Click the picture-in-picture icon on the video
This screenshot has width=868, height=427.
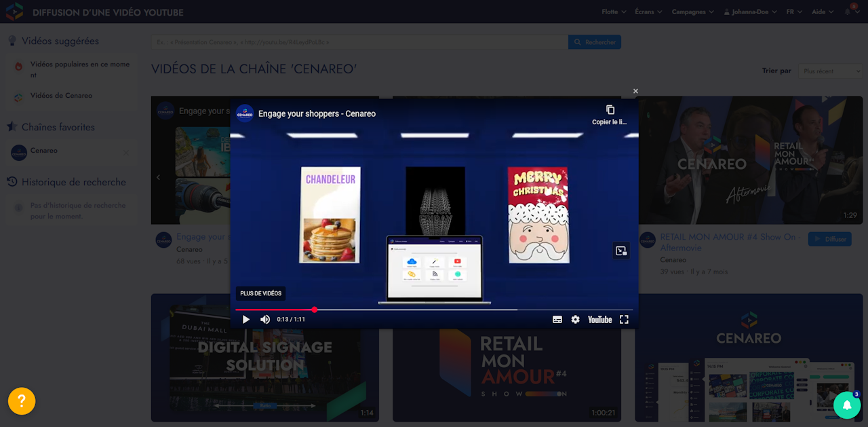point(621,250)
